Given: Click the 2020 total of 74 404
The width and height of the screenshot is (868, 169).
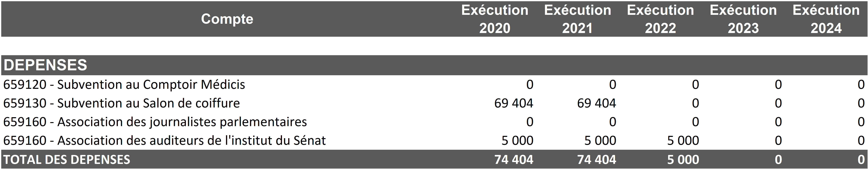Looking at the screenshot, I should [x=514, y=160].
